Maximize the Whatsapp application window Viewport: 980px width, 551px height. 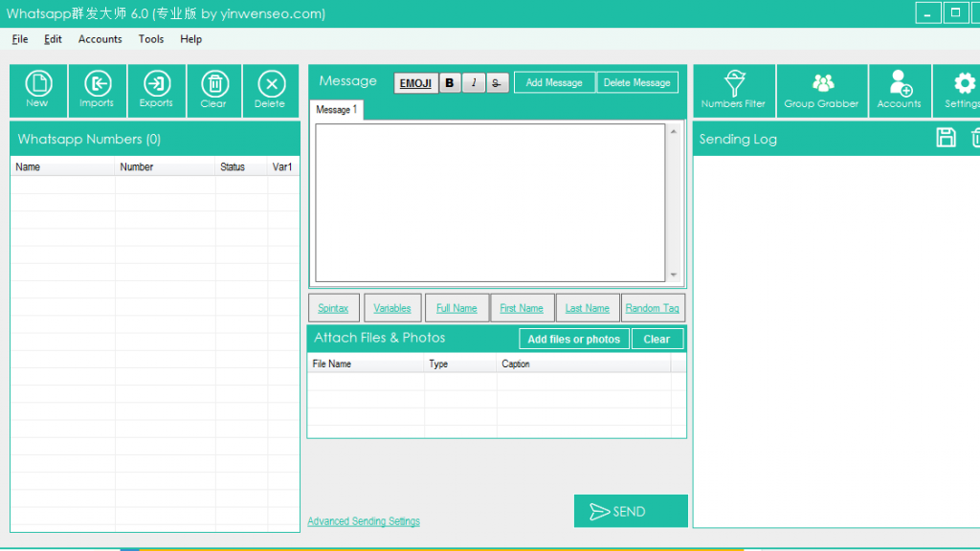pyautogui.click(x=956, y=13)
